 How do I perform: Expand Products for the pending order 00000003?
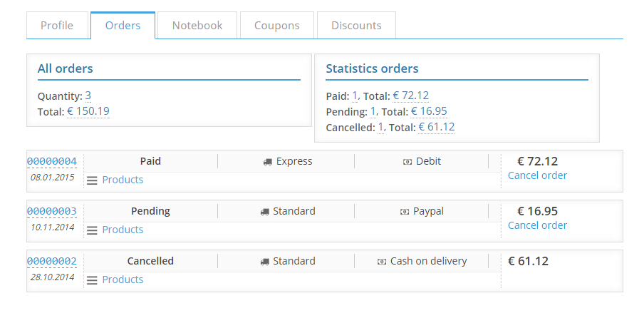tap(123, 230)
